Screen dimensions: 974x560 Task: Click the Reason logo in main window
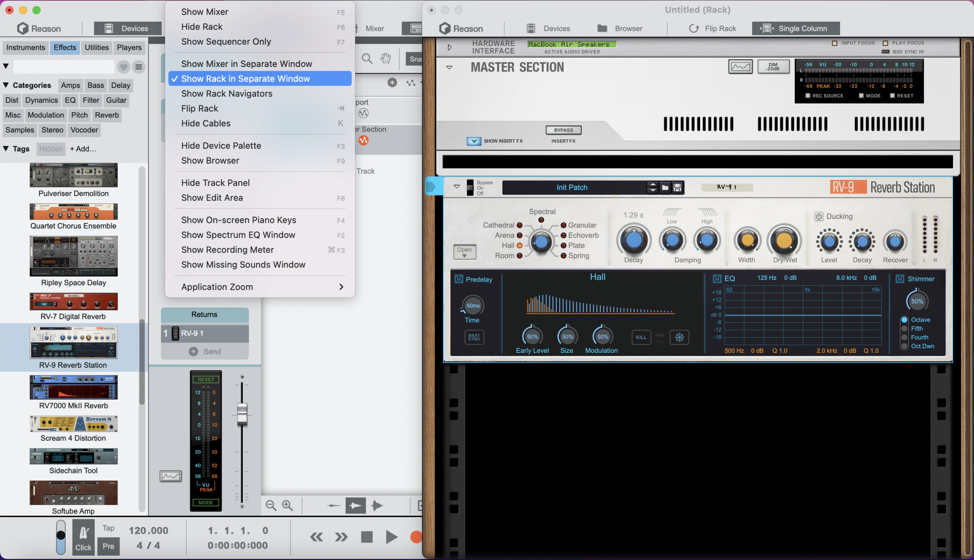39,28
